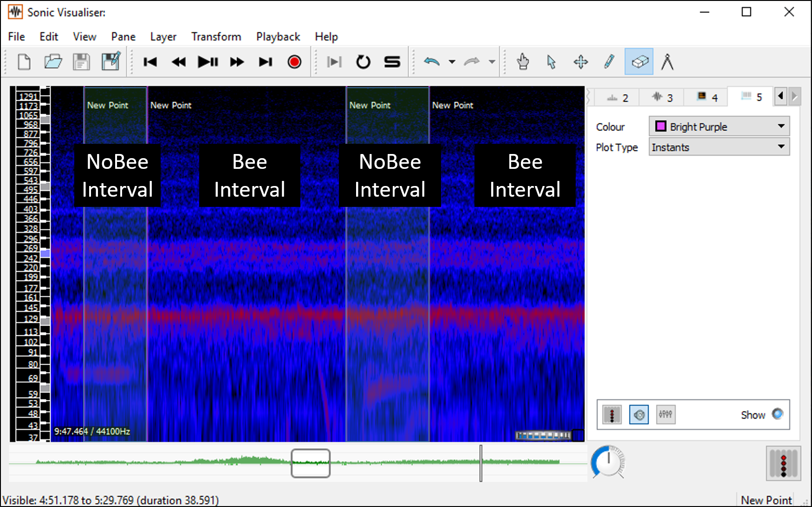Screen dimensions: 812x507
Task: Click the Record red circle button
Action: [x=294, y=62]
